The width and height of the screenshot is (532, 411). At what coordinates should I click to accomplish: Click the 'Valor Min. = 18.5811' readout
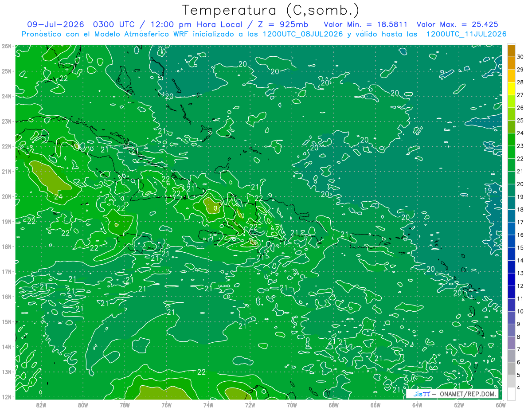click(x=366, y=24)
